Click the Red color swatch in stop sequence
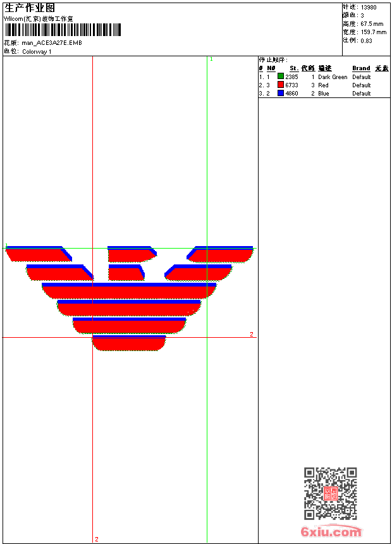 pos(281,85)
